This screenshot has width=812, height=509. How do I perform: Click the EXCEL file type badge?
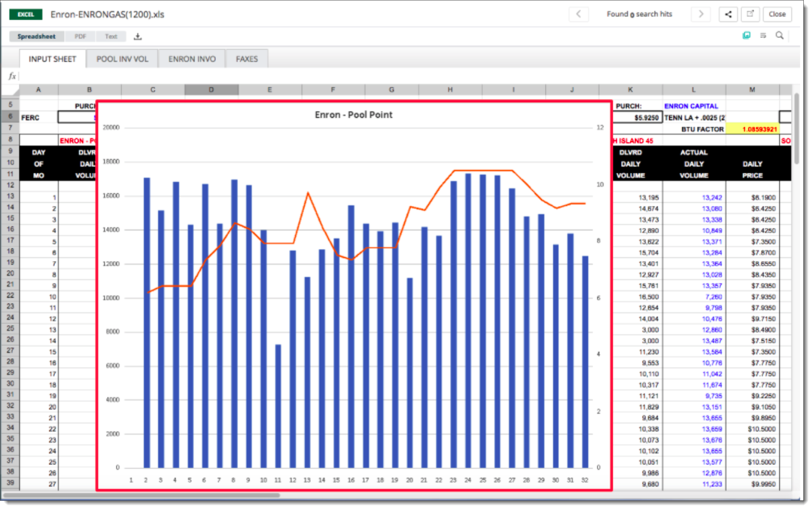[x=26, y=14]
